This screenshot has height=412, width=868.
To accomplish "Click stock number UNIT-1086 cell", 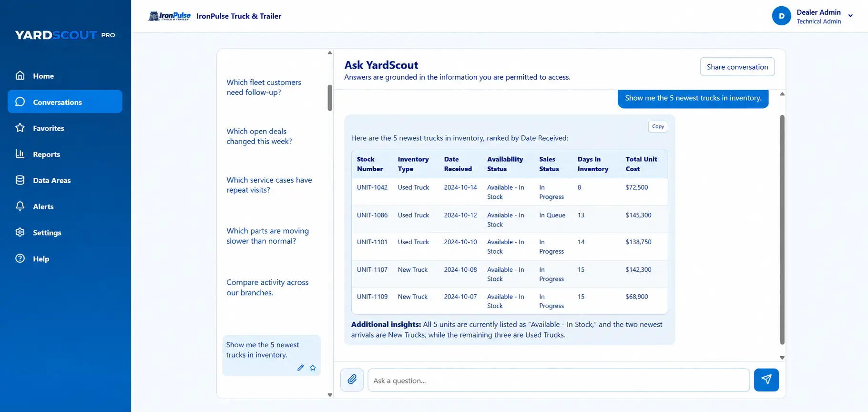I will pos(372,215).
